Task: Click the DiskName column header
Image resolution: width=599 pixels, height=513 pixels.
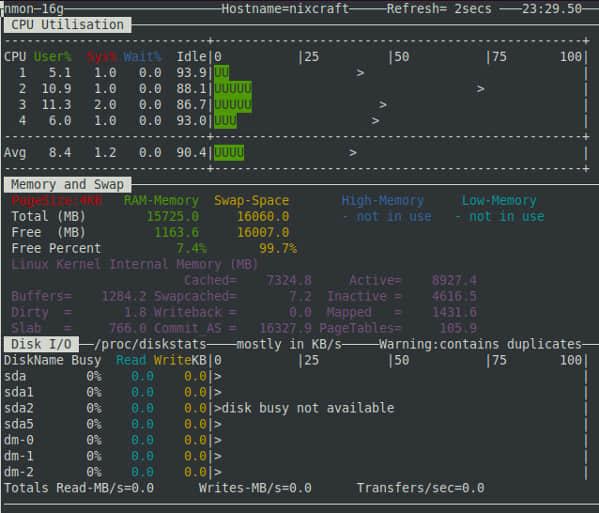Action: (x=34, y=360)
